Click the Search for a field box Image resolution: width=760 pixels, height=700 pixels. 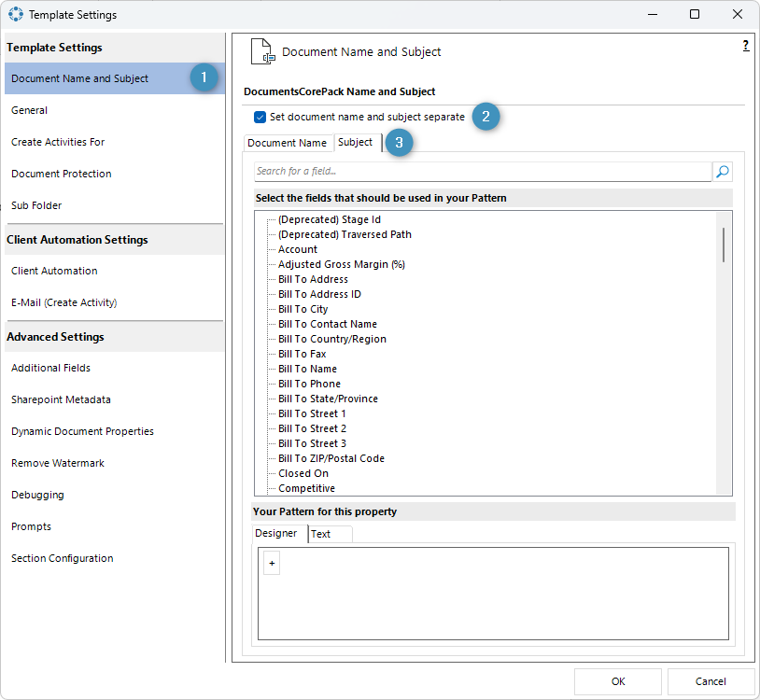(483, 172)
